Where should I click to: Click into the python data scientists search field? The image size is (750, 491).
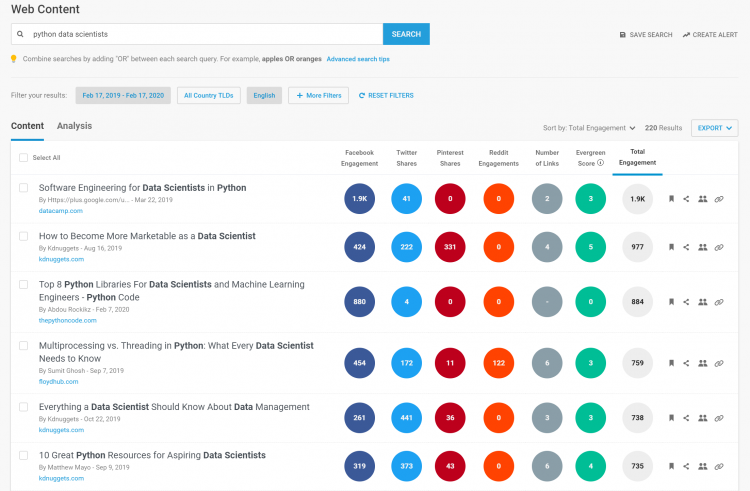tap(197, 34)
